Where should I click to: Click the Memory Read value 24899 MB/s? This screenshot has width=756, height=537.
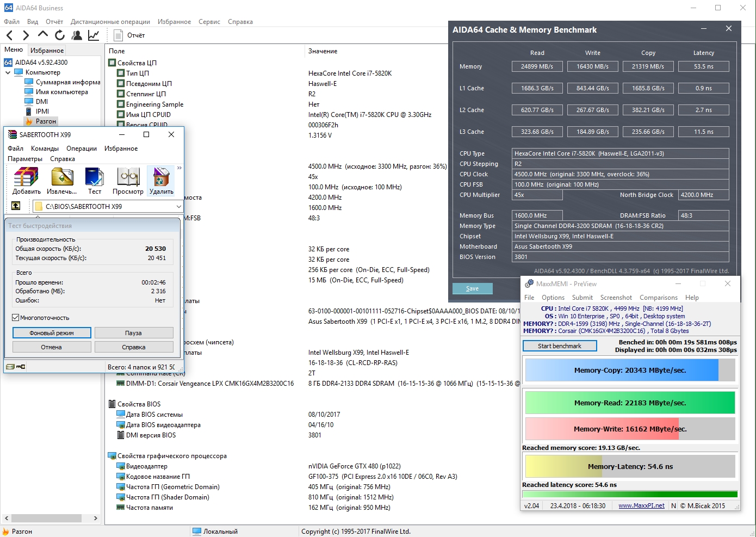[x=537, y=66]
